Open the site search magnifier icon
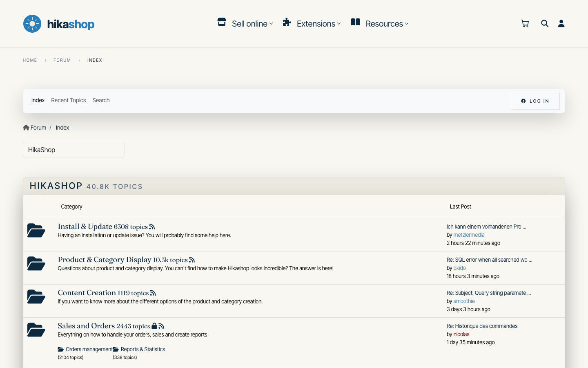The image size is (588, 368). point(545,24)
